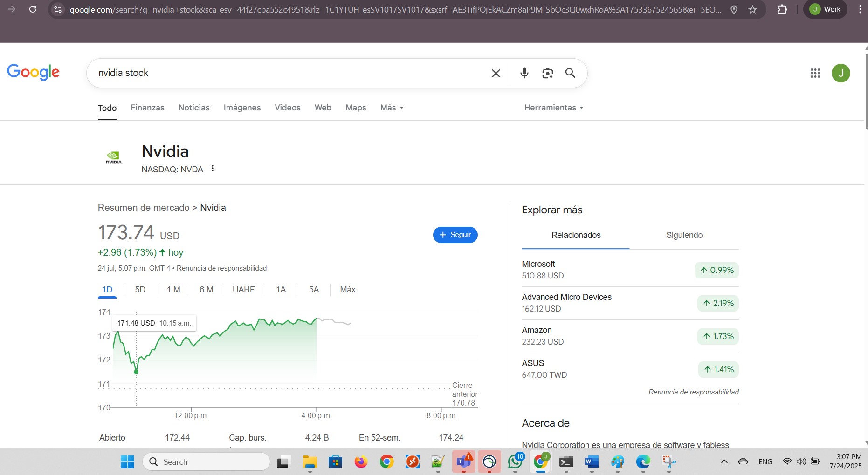Open Renuncia de responsabilidad link under price
This screenshot has height=475, width=868.
pyautogui.click(x=221, y=268)
